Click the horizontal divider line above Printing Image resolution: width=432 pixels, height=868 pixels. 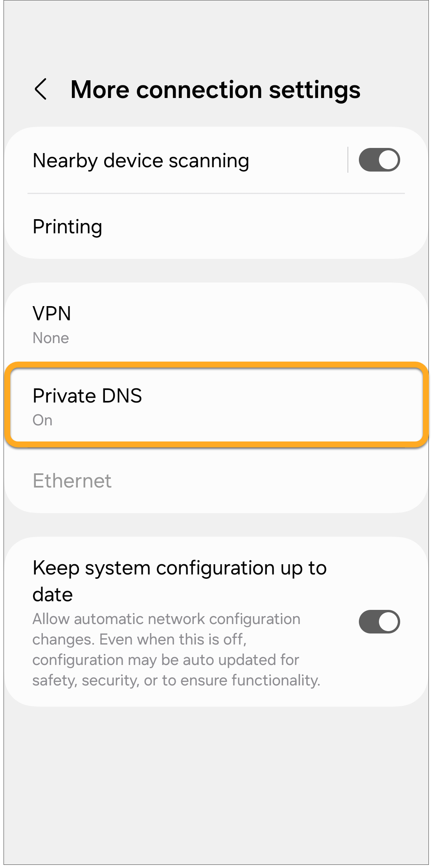(216, 193)
